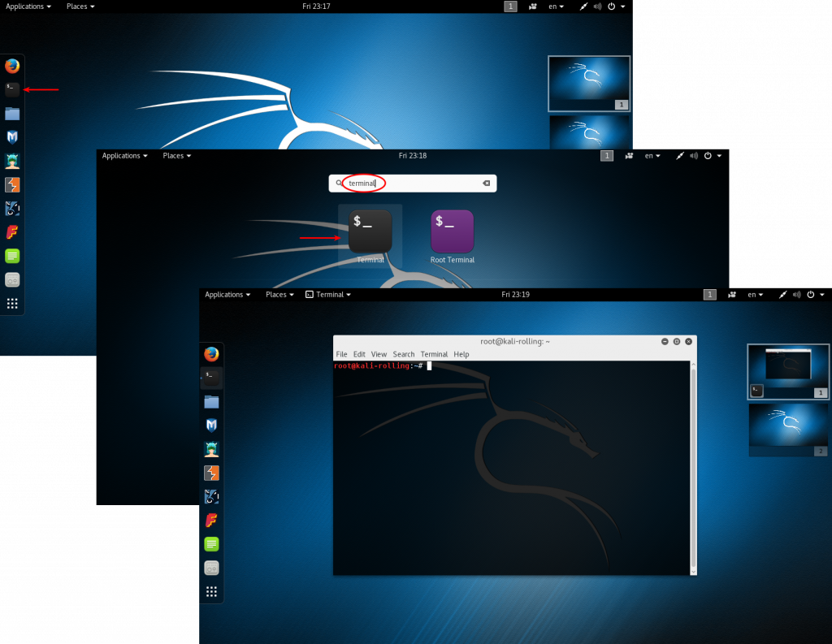Open Metasploit in dock beside terminal window
Image resolution: width=832 pixels, height=644 pixels.
pos(211,425)
